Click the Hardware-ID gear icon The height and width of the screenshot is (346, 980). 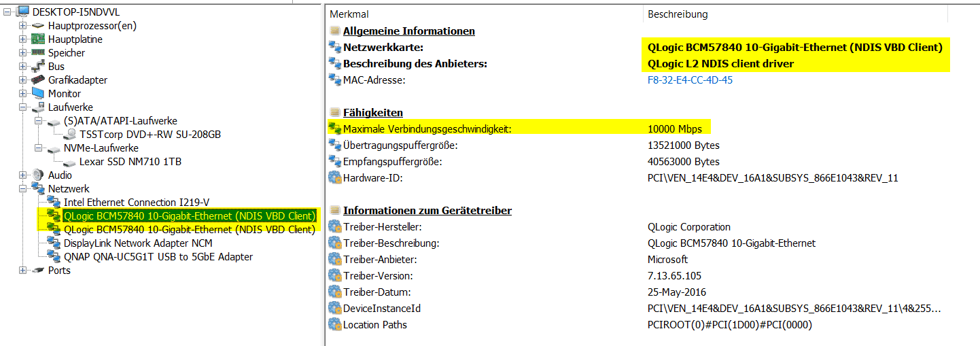334,178
